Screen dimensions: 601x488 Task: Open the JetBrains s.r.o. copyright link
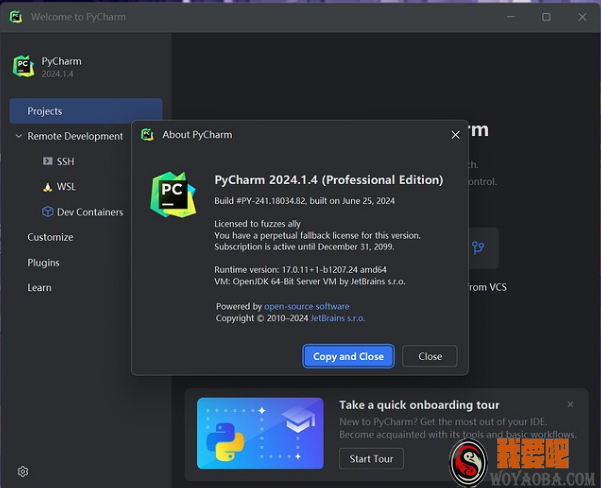coord(337,318)
